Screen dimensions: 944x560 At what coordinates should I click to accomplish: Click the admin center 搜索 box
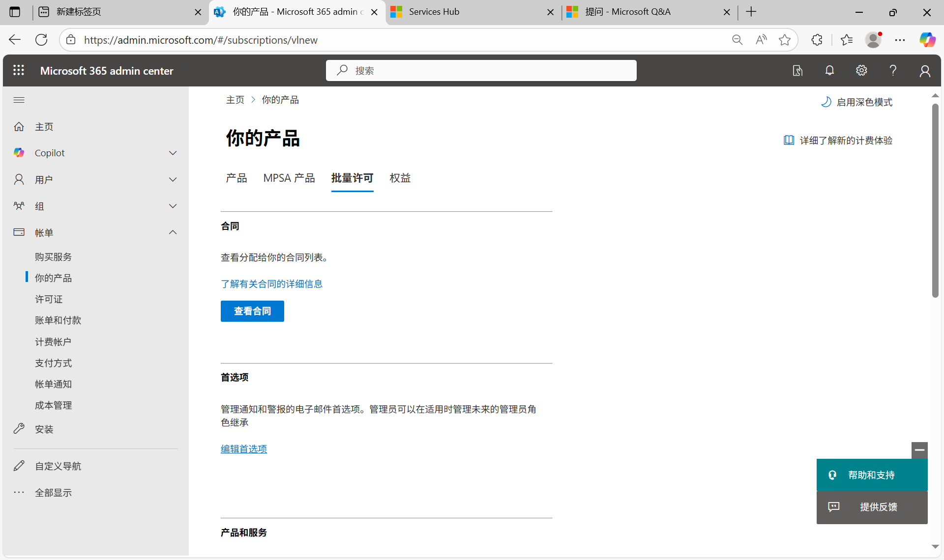coord(481,71)
